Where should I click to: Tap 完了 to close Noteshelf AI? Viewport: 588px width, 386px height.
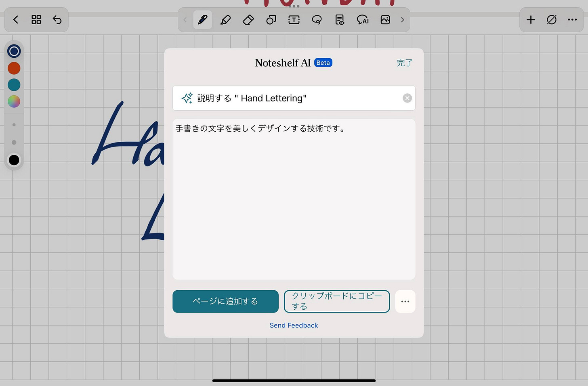click(405, 63)
